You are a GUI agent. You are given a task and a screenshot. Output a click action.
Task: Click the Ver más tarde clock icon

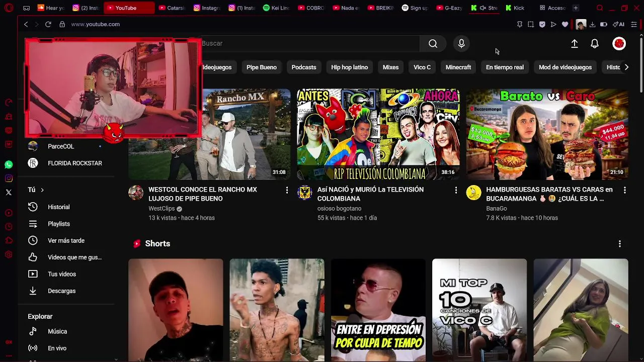pos(33,241)
